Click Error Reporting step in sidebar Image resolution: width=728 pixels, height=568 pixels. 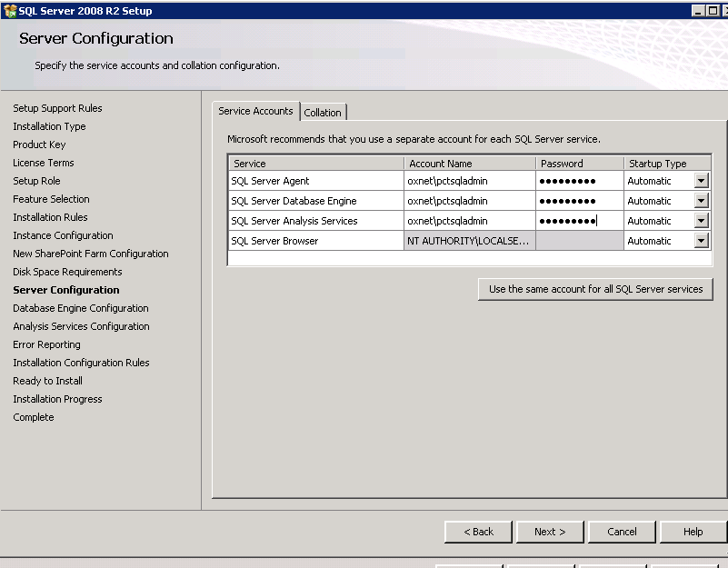(x=46, y=344)
